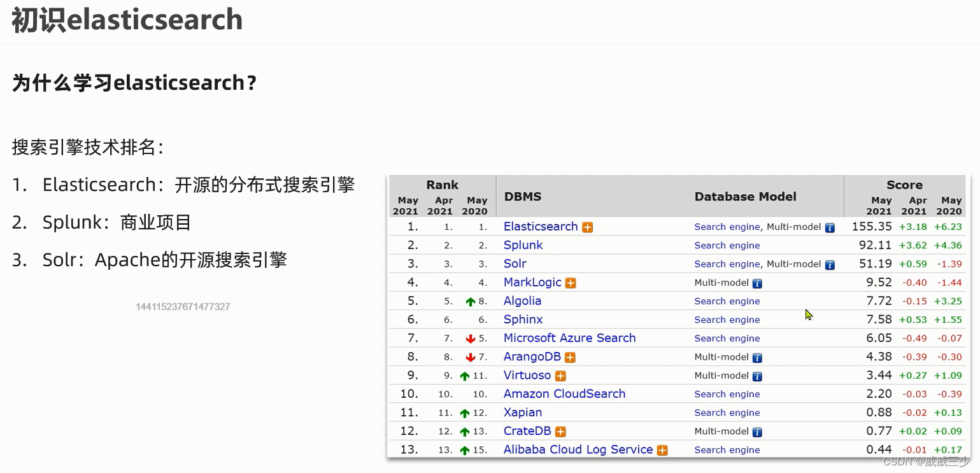This screenshot has width=980, height=473.
Task: Open the Alibaba Cloud Log Service link
Action: [578, 449]
